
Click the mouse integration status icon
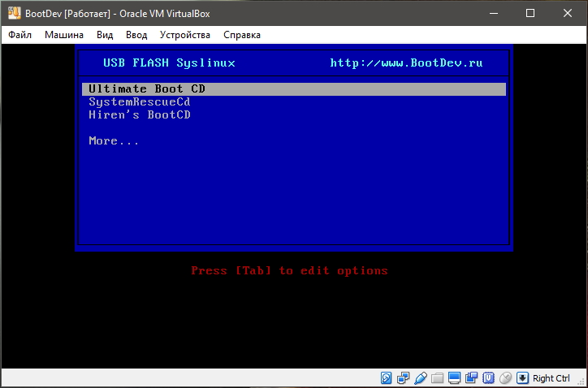pyautogui.click(x=505, y=378)
